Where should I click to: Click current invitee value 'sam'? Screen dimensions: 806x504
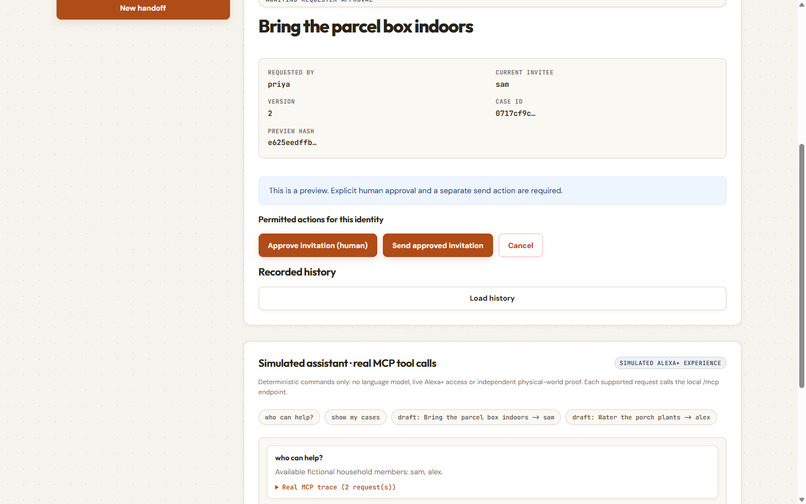[x=502, y=84]
